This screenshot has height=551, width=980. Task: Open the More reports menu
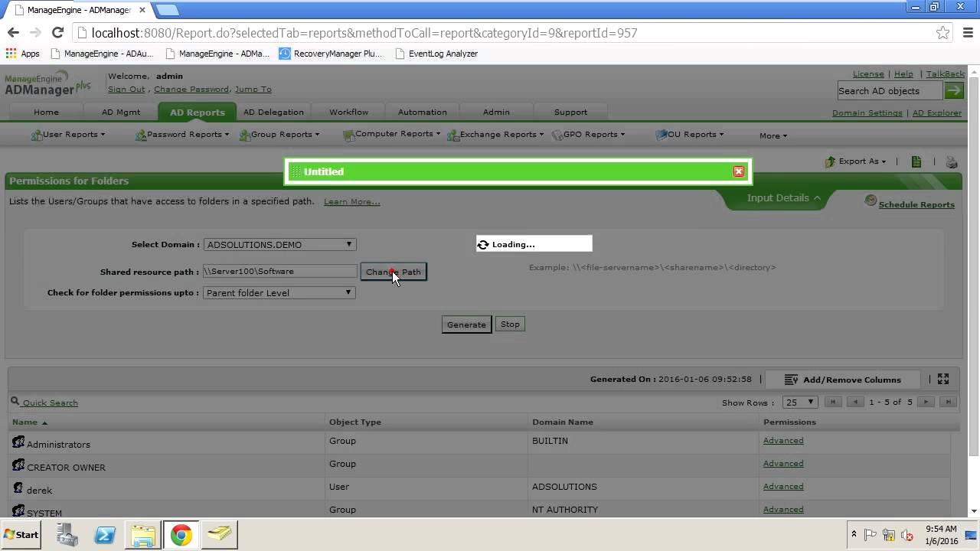(773, 135)
